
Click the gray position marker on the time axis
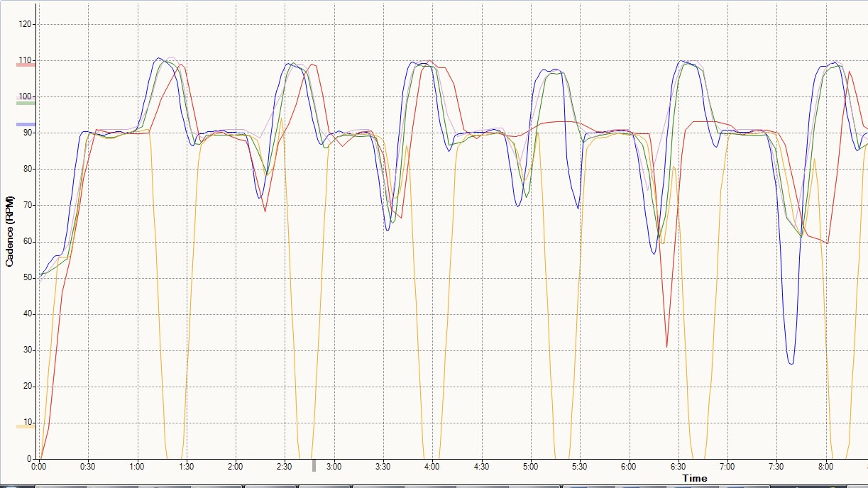pyautogui.click(x=314, y=465)
